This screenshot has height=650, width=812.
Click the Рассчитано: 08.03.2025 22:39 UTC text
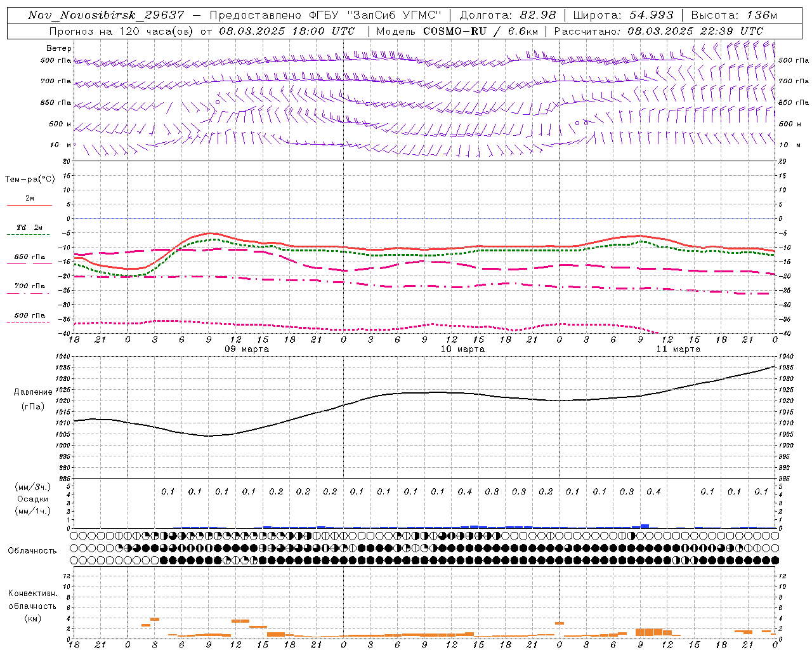tap(658, 31)
